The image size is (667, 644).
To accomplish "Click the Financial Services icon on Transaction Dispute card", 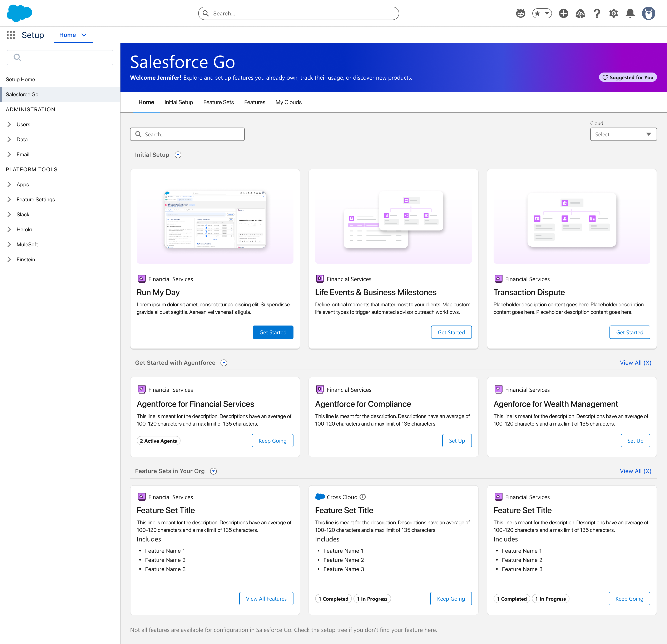I will pyautogui.click(x=498, y=279).
